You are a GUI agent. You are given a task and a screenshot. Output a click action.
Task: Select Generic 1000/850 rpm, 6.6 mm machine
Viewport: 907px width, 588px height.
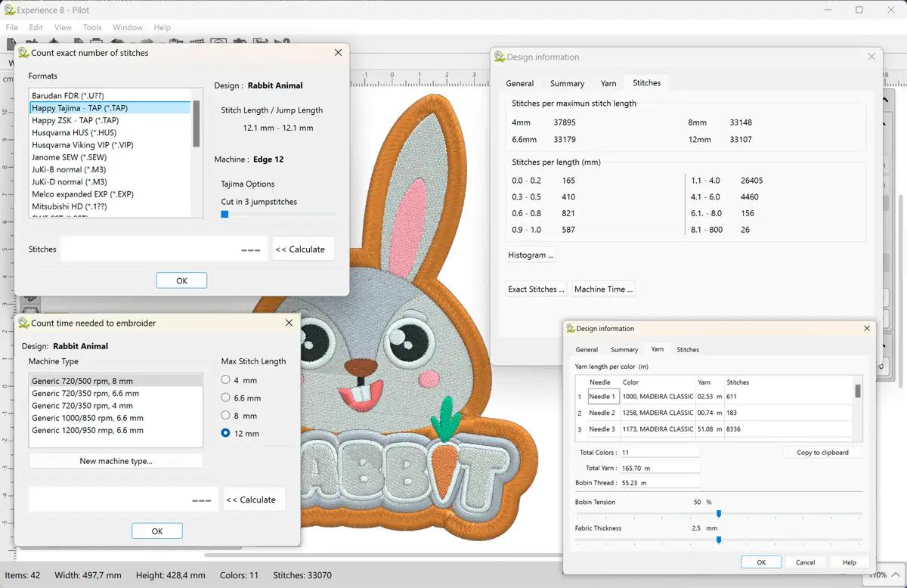(x=116, y=418)
